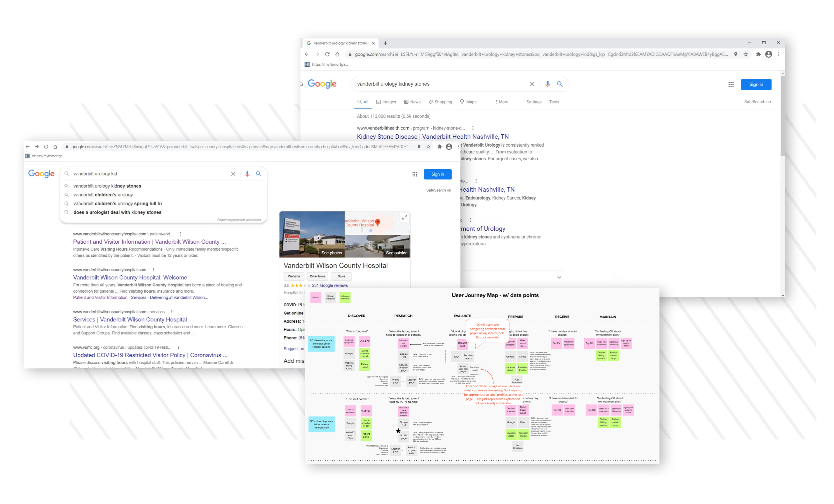Click Sign in button in front Google window
The image size is (834, 504).
[437, 174]
